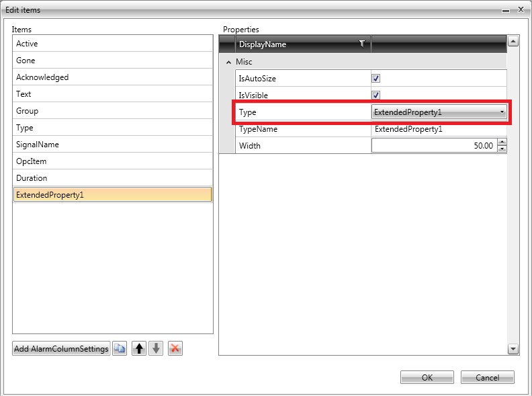Viewport: 532px width, 396px height.
Task: Move selected item down with arrow
Action: click(x=156, y=348)
